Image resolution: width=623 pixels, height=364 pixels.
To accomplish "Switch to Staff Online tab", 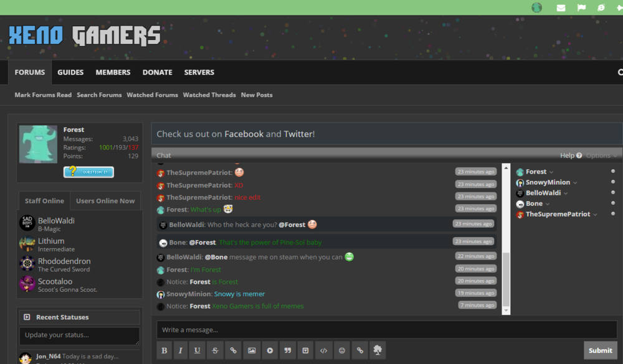I will (44, 201).
